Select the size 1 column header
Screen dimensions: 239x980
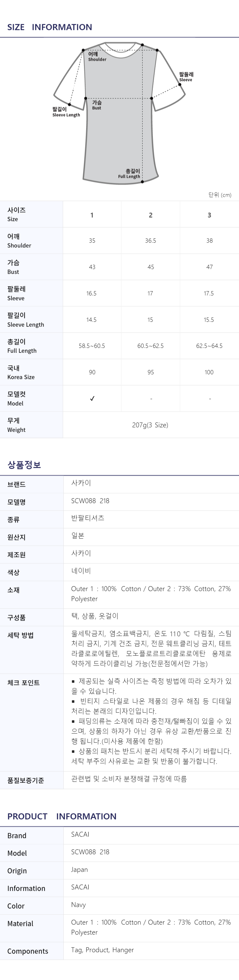(92, 215)
